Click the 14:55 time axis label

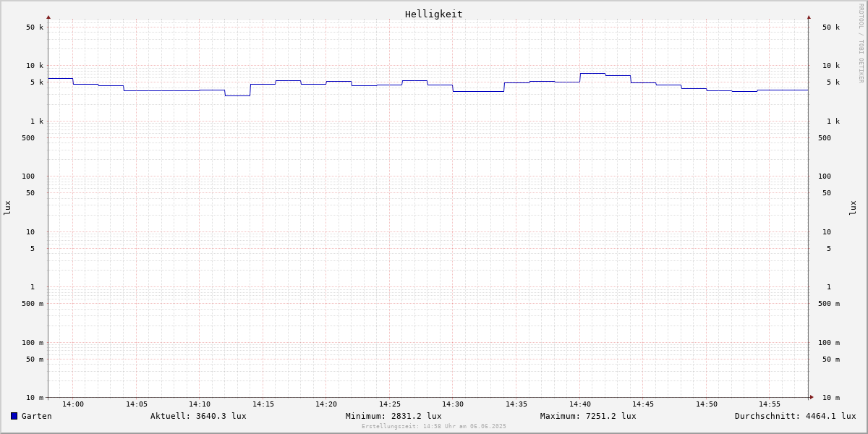tap(770, 404)
